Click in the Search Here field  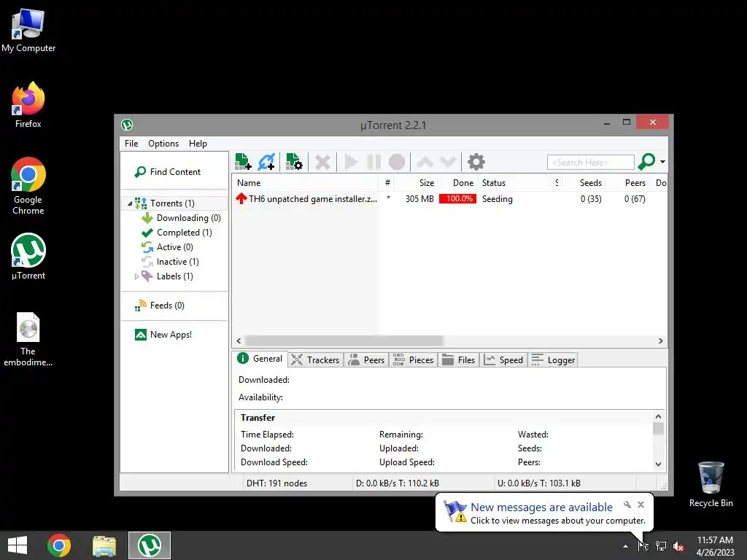590,163
